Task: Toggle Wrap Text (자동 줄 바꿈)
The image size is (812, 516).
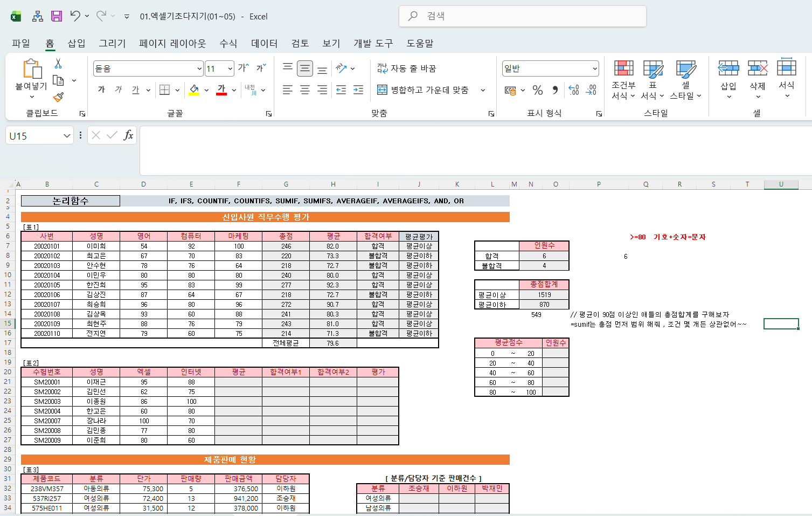Action: (x=407, y=68)
